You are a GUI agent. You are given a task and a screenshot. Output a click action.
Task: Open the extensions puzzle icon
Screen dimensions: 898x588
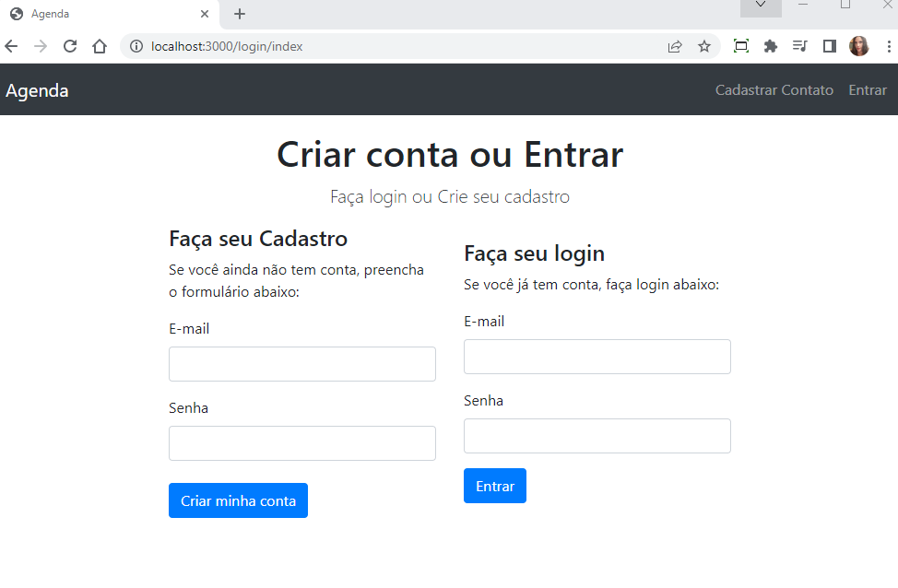[x=770, y=45]
